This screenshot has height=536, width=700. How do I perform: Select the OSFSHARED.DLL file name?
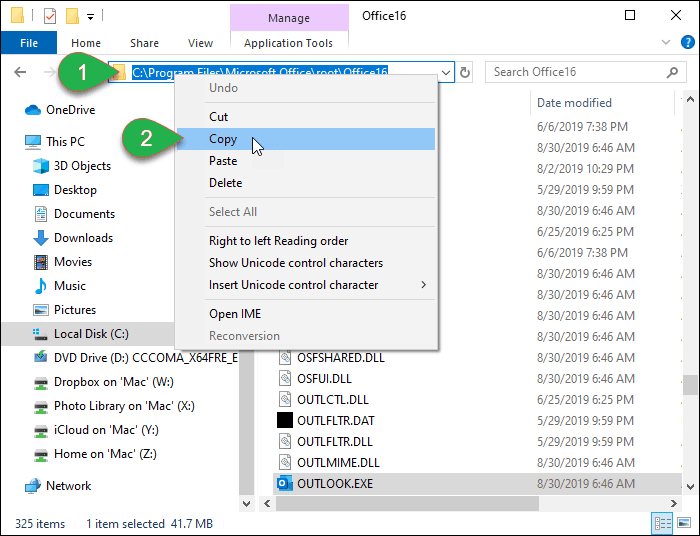[341, 357]
